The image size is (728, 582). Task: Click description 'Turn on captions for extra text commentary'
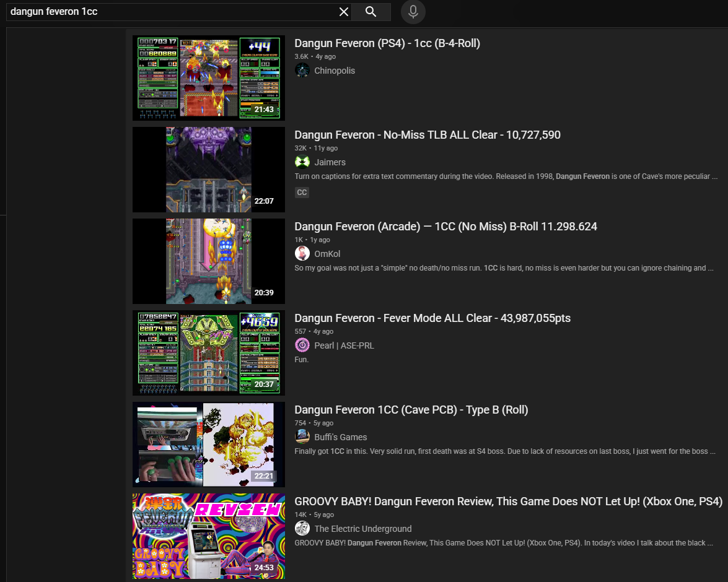506,176
